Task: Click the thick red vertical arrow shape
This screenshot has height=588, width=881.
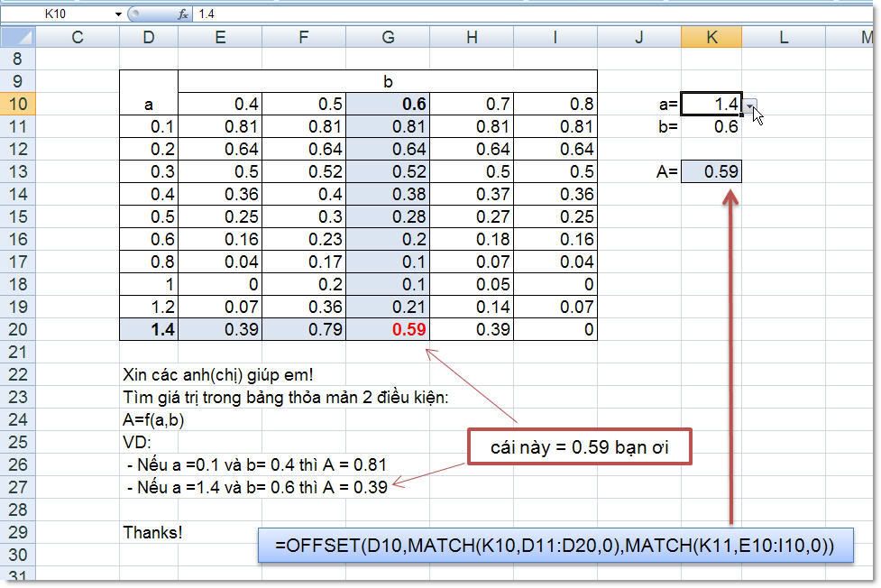Action: pyautogui.click(x=730, y=361)
